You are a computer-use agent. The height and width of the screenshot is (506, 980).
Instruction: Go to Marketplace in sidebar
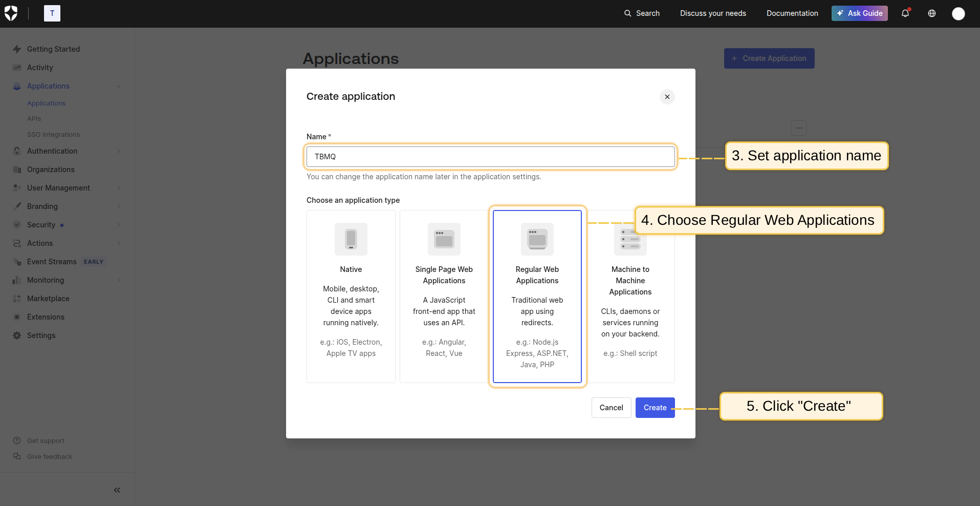[x=48, y=299]
